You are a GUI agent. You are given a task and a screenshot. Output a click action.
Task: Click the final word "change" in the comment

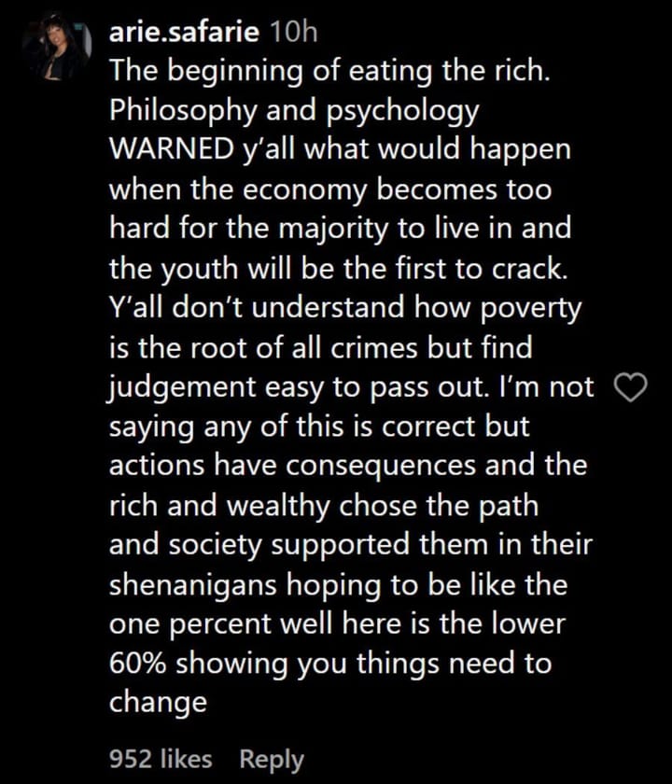click(158, 703)
